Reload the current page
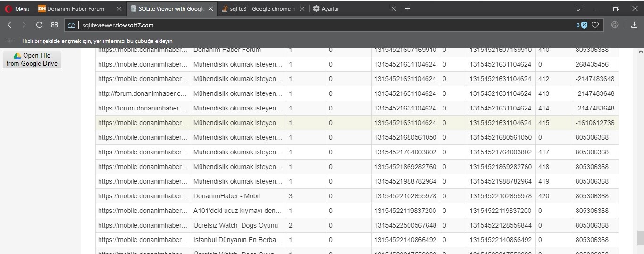The width and height of the screenshot is (644, 254). coord(39,25)
